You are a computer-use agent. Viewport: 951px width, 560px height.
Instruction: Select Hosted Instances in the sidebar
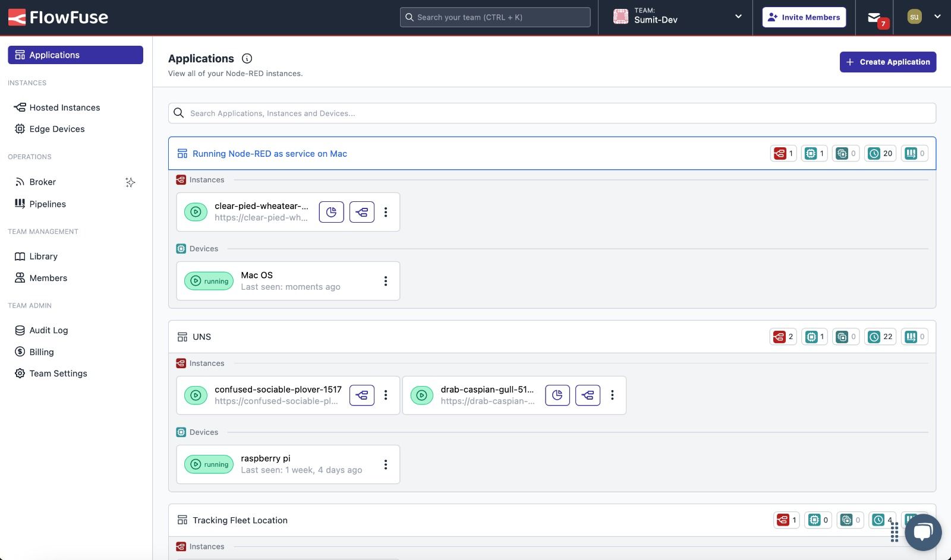point(64,107)
